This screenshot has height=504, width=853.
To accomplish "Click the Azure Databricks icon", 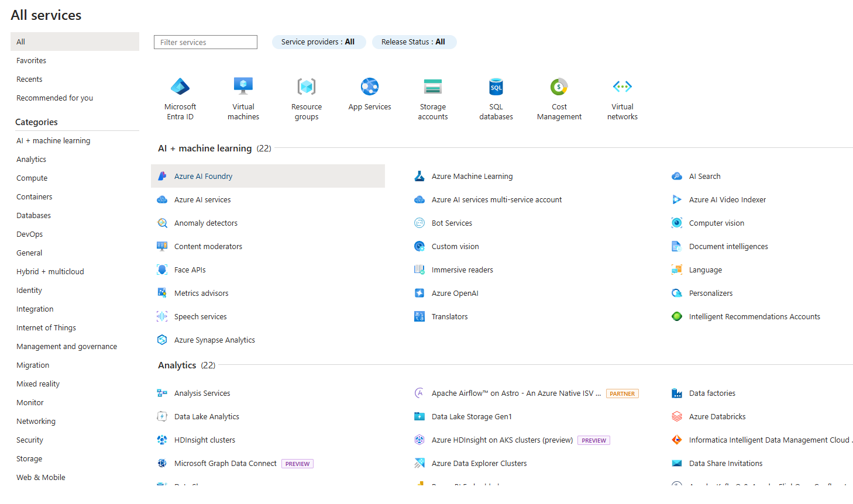I will tap(677, 416).
